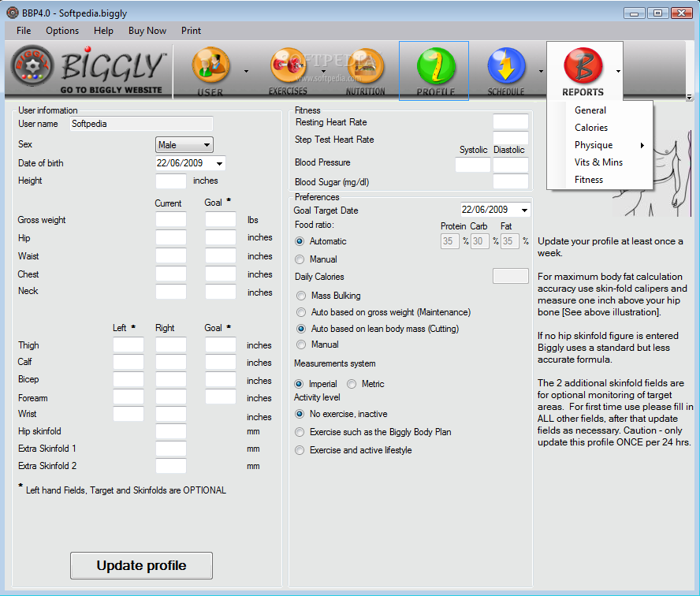Click the Diastolic blood pressure field
The image size is (700, 596).
click(511, 165)
